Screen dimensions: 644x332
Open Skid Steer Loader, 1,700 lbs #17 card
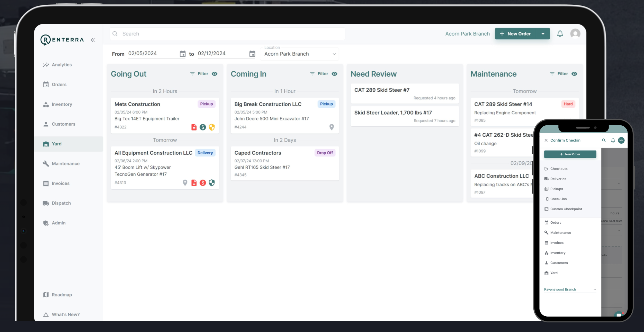pyautogui.click(x=405, y=116)
